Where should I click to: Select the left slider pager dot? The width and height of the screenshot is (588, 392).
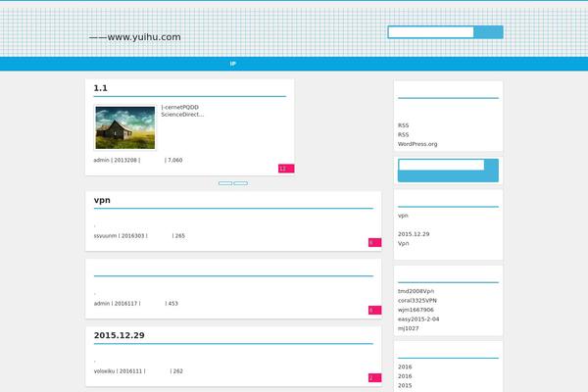(x=225, y=183)
